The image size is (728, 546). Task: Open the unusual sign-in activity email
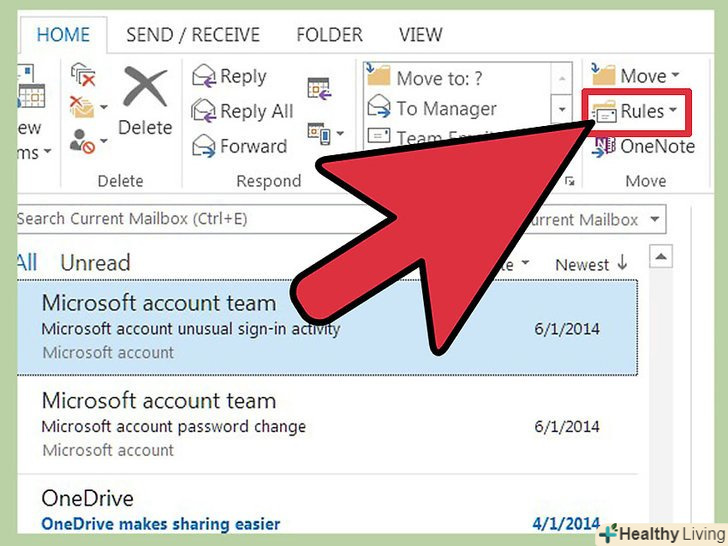(327, 327)
